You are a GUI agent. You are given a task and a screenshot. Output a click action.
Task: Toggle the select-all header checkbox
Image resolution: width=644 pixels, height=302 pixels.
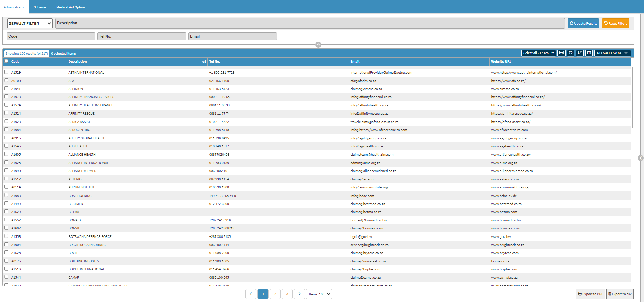(x=6, y=61)
